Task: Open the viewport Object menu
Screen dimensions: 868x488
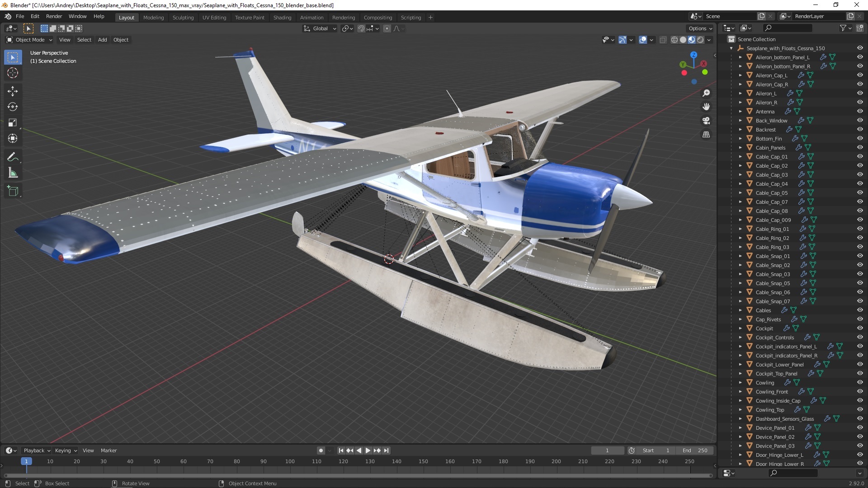Action: coord(121,40)
